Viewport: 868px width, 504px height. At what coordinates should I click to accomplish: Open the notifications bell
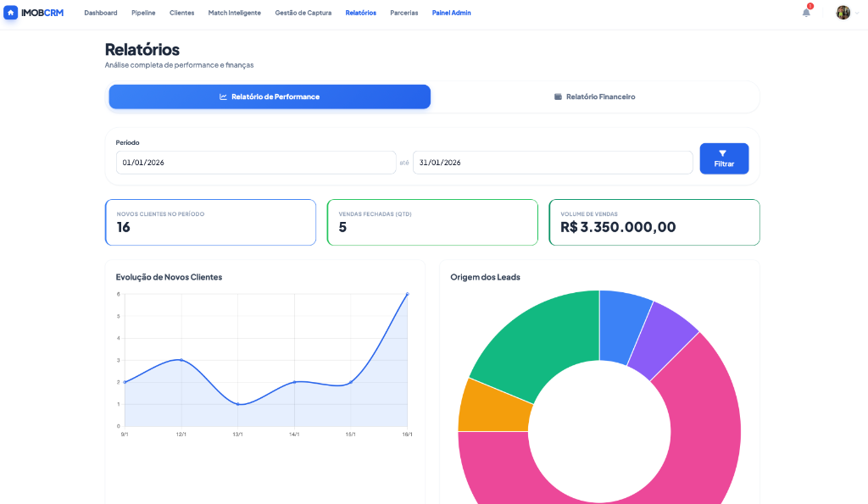[x=806, y=13]
